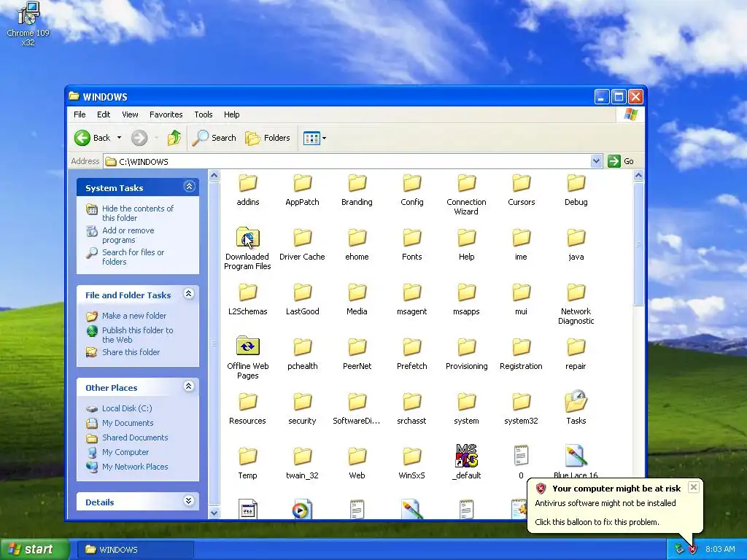Select Downloaded Program Files folder
Viewport: 747px width, 560px height.
248,249
